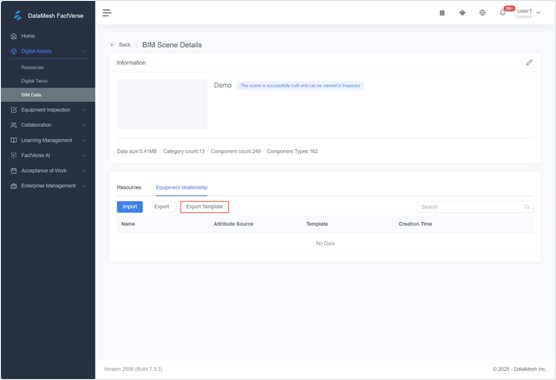Switch to the Resources tab
556x380 pixels.
[129, 188]
